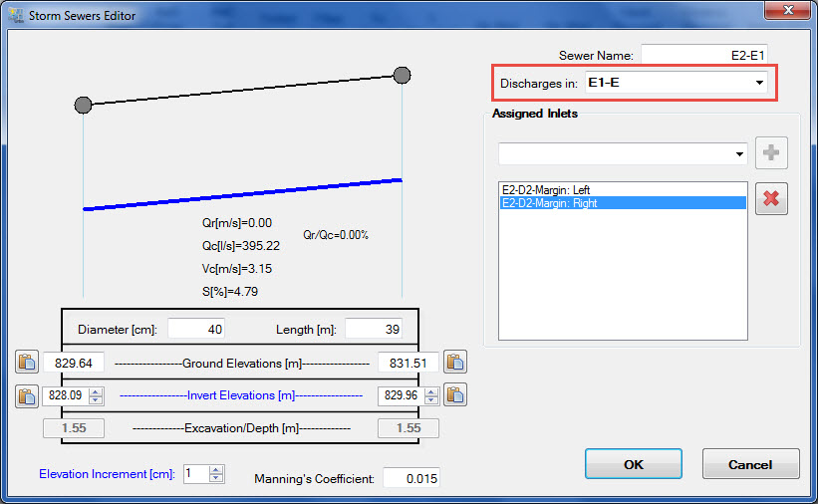The width and height of the screenshot is (818, 504).
Task: Click the Storm Sewers Editor title bar icon
Action: [x=16, y=16]
